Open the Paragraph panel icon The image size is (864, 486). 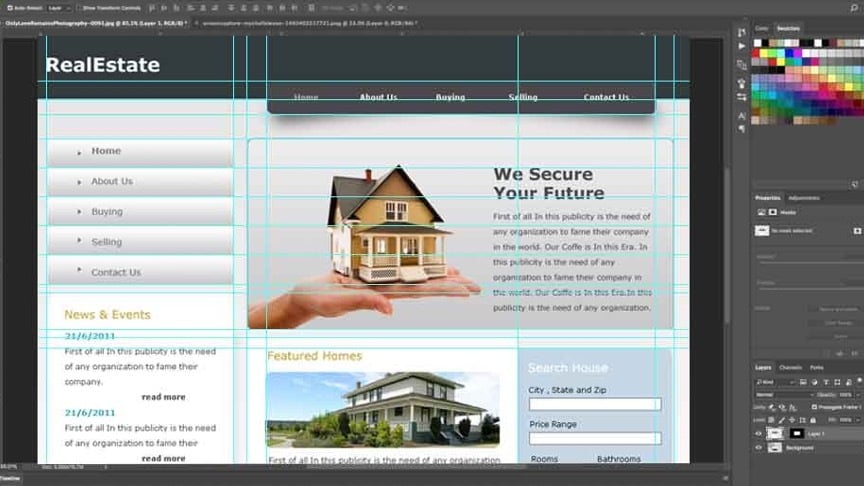coord(741,128)
